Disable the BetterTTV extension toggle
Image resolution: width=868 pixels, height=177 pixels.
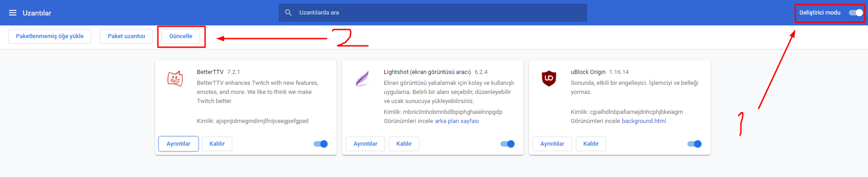click(321, 144)
